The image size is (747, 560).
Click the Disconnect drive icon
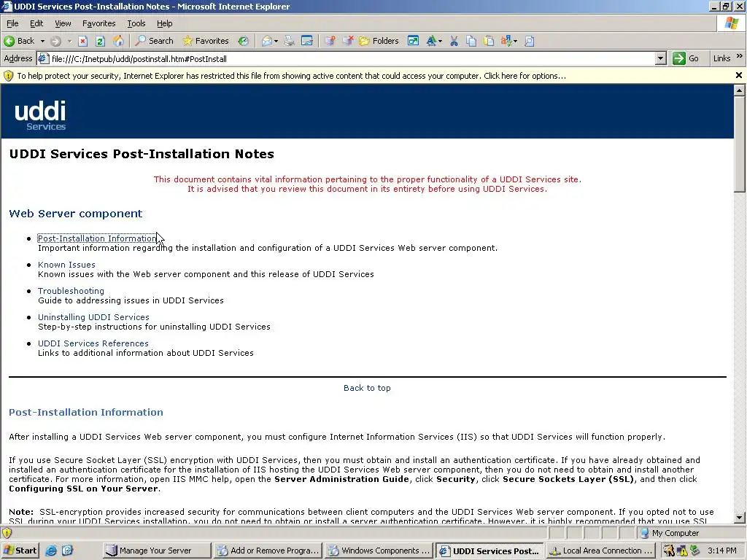click(x=348, y=41)
